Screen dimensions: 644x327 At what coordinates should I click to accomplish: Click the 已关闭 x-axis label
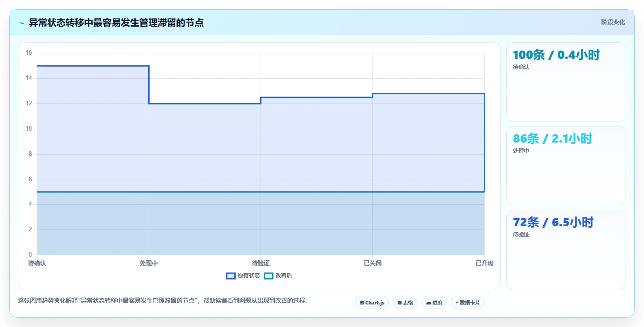click(x=372, y=264)
